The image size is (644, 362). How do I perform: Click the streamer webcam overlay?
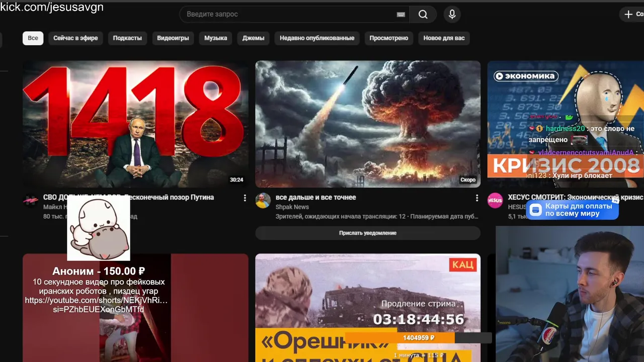tap(570, 294)
